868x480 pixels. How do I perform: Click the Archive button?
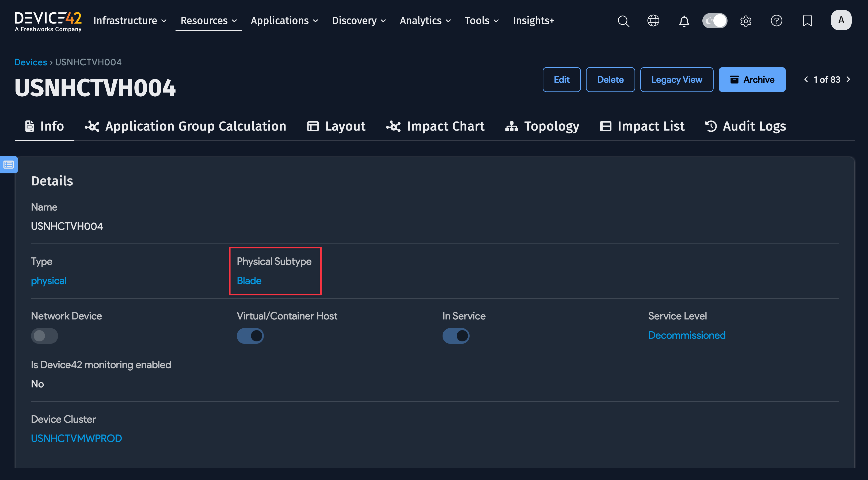pos(752,80)
